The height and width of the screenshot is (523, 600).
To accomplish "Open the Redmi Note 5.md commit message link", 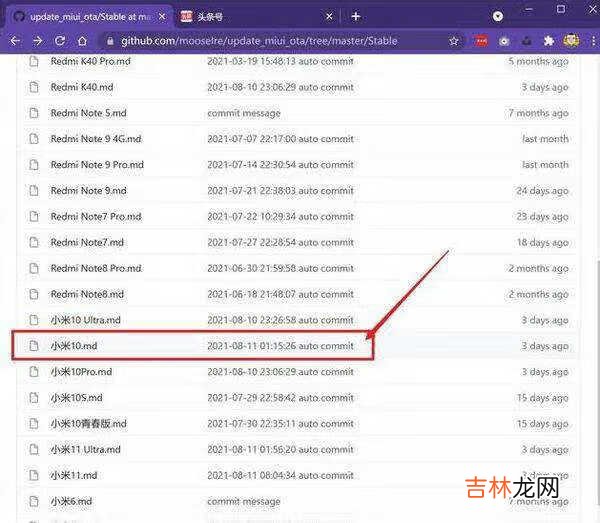I will 243,113.
